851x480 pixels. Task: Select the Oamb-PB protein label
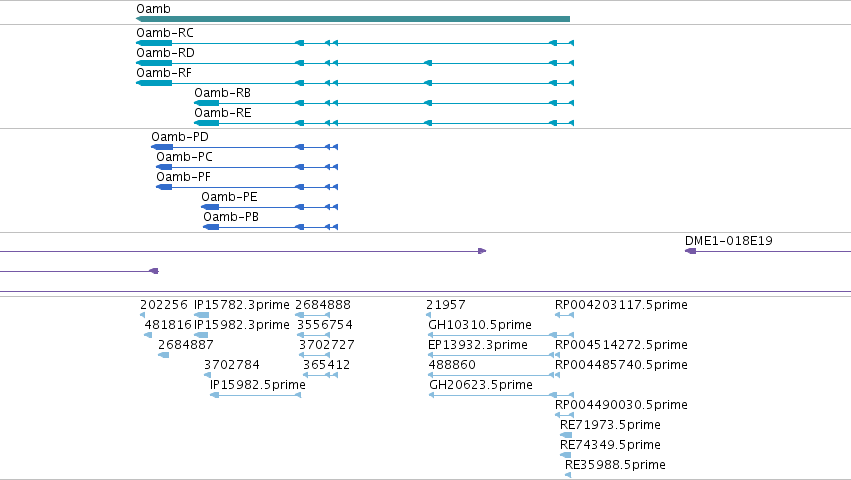coord(231,217)
